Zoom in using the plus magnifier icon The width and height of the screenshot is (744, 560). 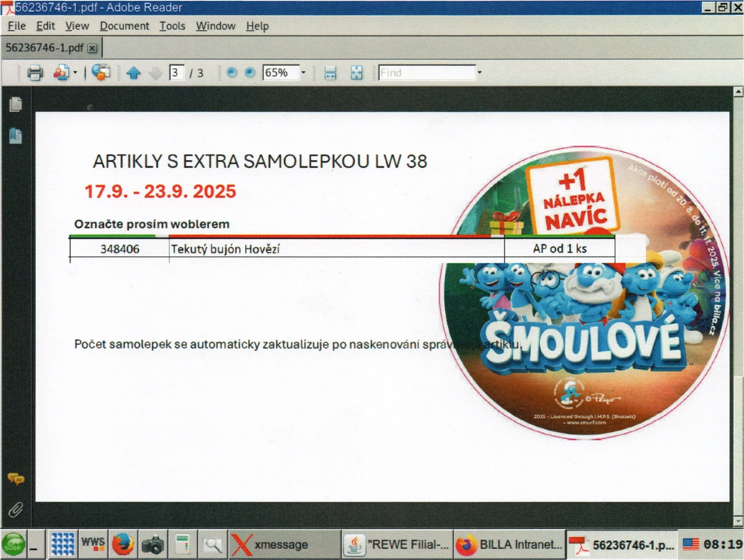tap(249, 73)
